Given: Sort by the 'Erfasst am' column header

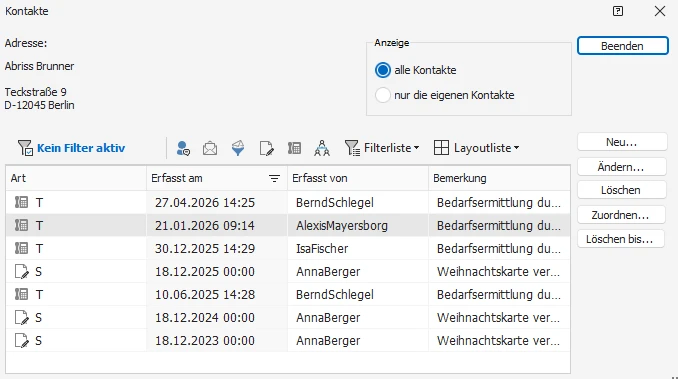Looking at the screenshot, I should (217, 178).
